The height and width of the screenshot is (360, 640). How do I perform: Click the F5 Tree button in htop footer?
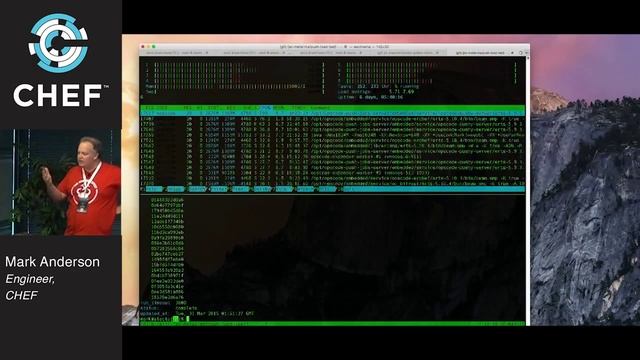[239, 189]
